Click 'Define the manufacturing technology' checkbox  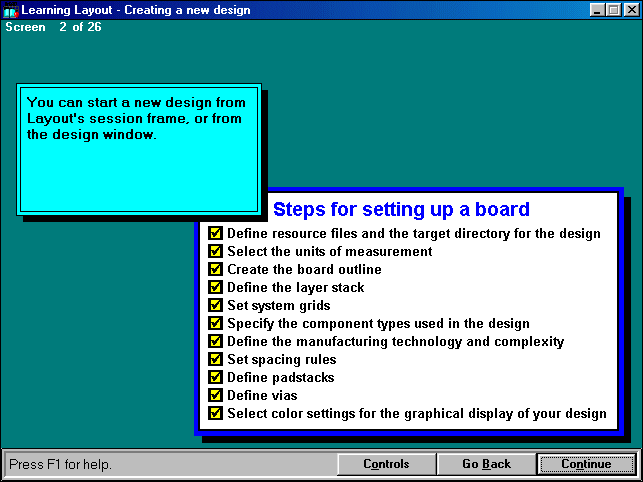tap(215, 341)
